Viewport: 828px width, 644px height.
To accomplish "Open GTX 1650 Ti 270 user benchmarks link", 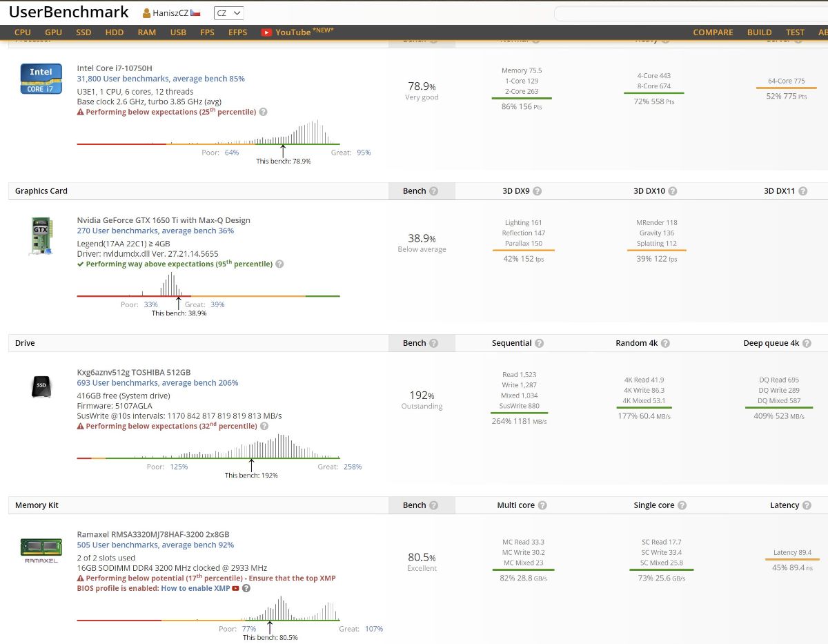I will tap(155, 231).
